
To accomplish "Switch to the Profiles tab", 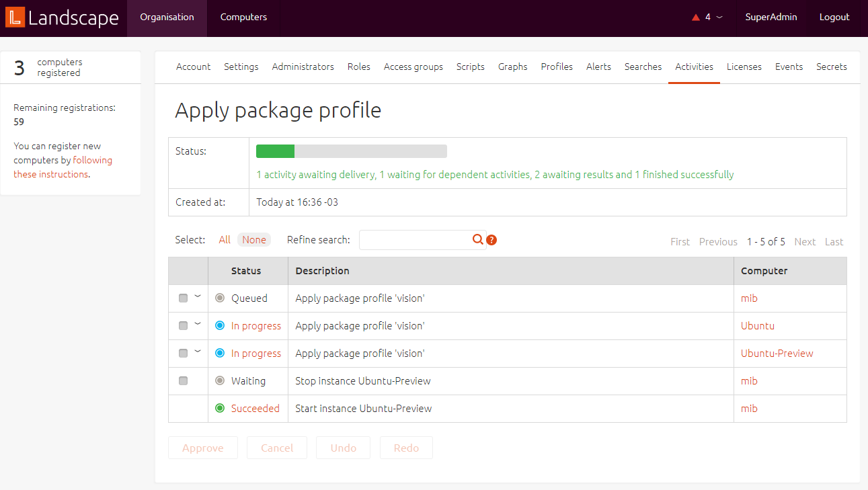I will 557,67.
